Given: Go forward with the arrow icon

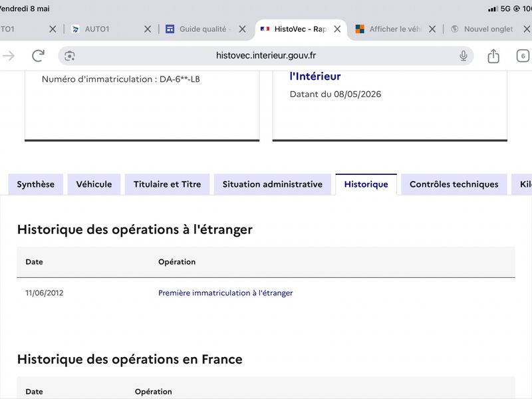Looking at the screenshot, I should tap(9, 56).
